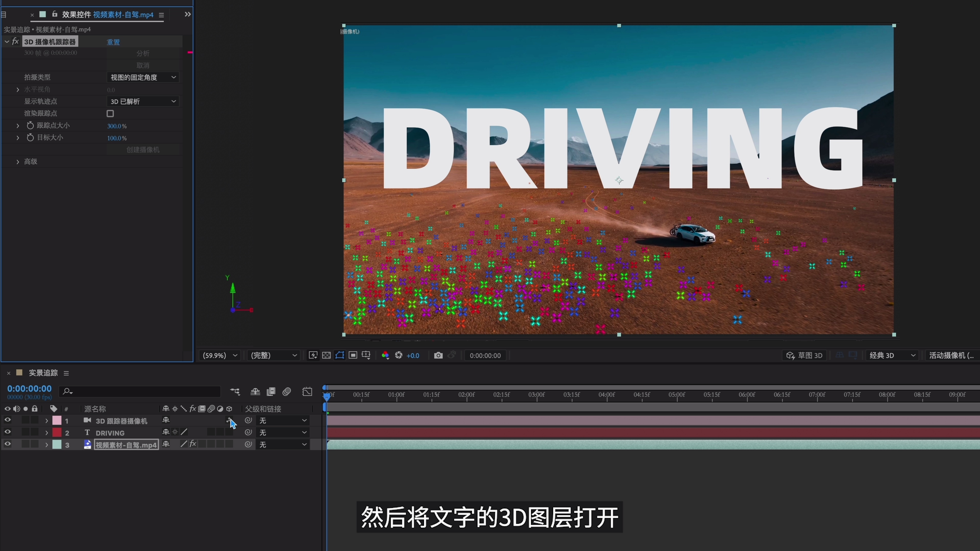Expand the 高级 section
The height and width of the screenshot is (551, 980).
point(18,162)
